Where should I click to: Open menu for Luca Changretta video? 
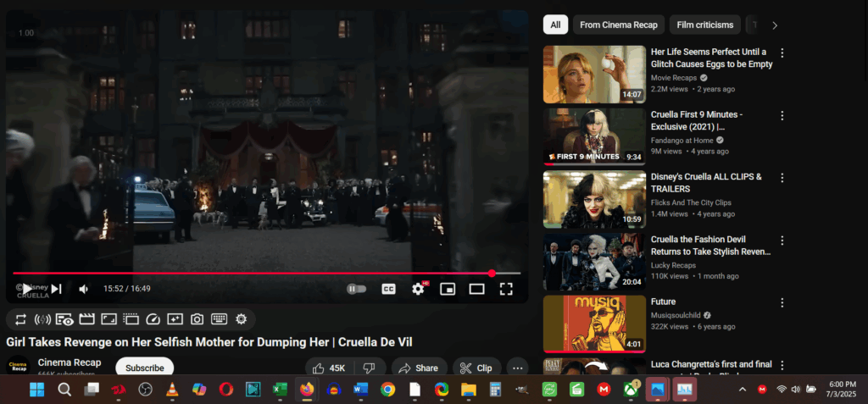pyautogui.click(x=782, y=365)
